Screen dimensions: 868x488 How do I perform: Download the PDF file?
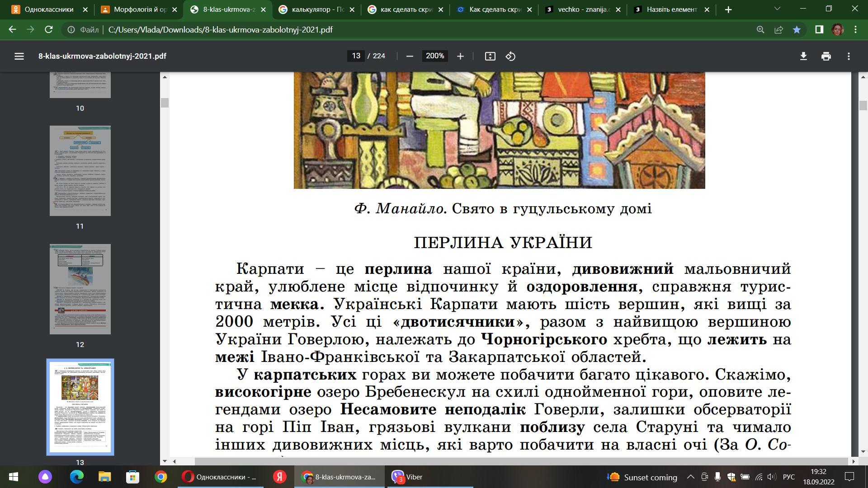(x=803, y=56)
